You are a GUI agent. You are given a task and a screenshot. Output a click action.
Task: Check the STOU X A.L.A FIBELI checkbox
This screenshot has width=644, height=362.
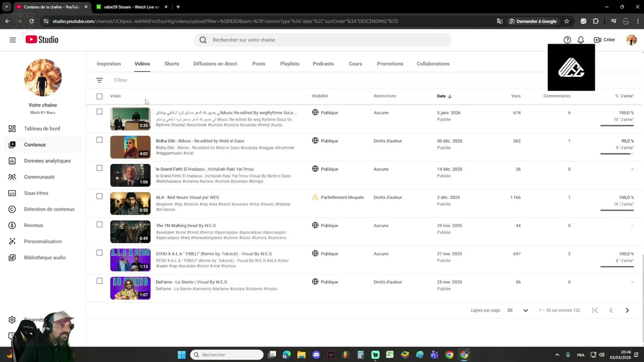point(99,252)
